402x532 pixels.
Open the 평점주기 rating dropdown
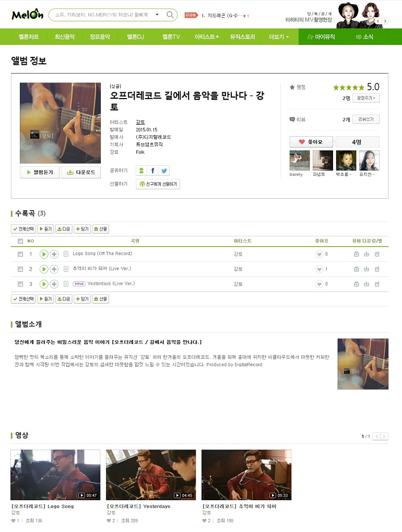(x=366, y=98)
